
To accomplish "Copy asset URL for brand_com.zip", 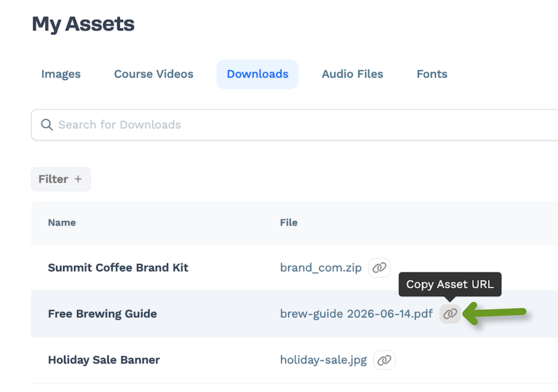I will tap(379, 267).
